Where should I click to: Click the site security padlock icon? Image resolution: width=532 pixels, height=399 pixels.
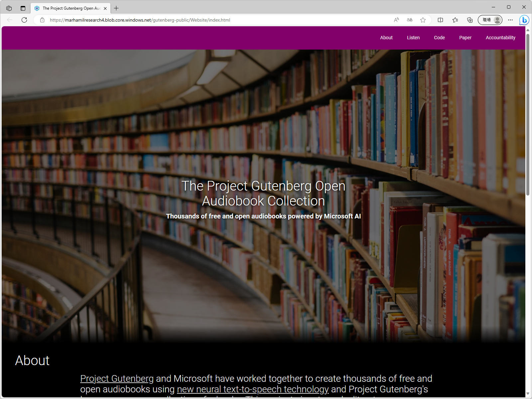coord(42,20)
